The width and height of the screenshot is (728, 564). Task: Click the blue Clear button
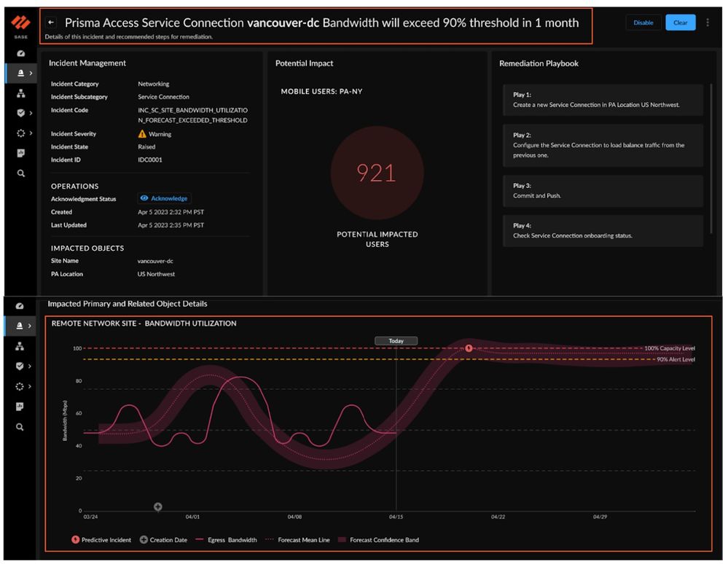[680, 23]
